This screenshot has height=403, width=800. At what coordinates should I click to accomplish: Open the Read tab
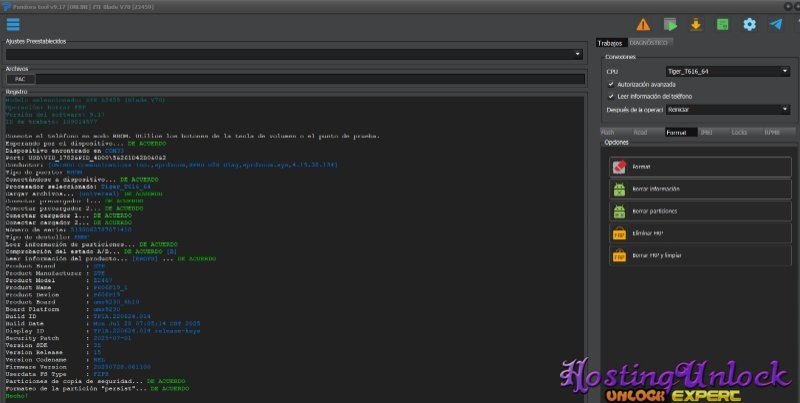[641, 131]
